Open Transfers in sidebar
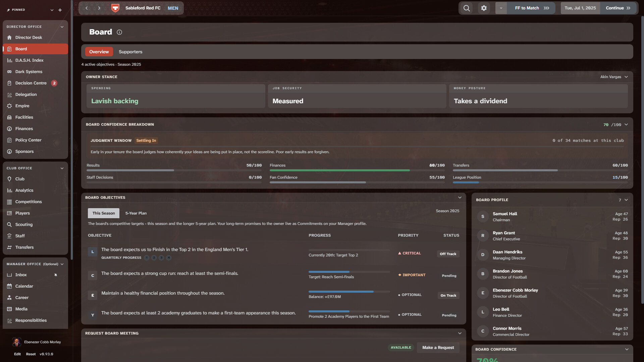This screenshot has height=362, width=644. pos(35,247)
